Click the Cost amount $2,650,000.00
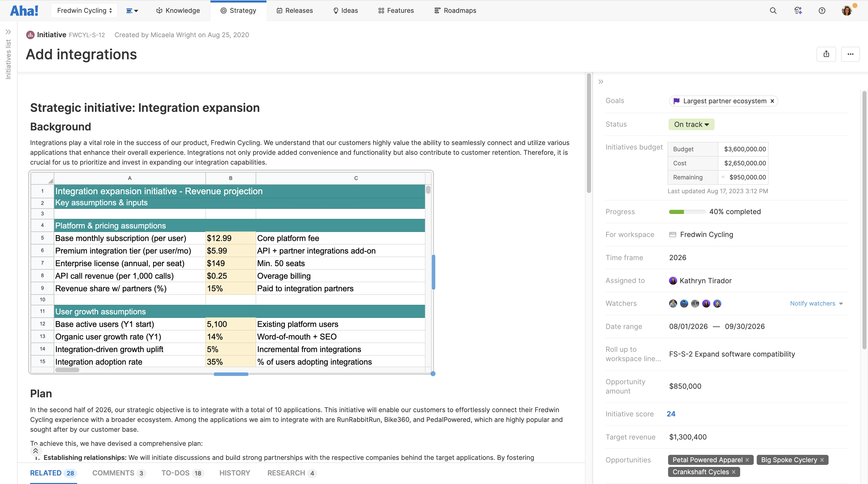This screenshot has height=484, width=868. point(745,163)
